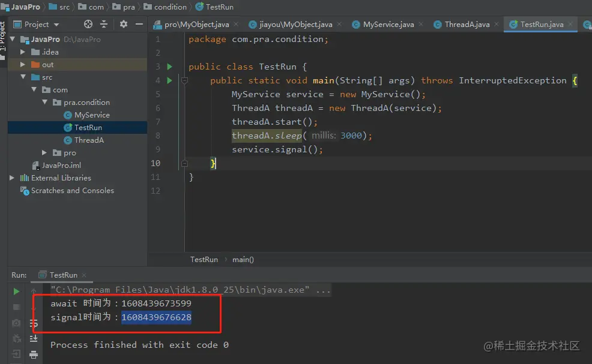Click threadA.sleep call in line 8

[267, 136]
